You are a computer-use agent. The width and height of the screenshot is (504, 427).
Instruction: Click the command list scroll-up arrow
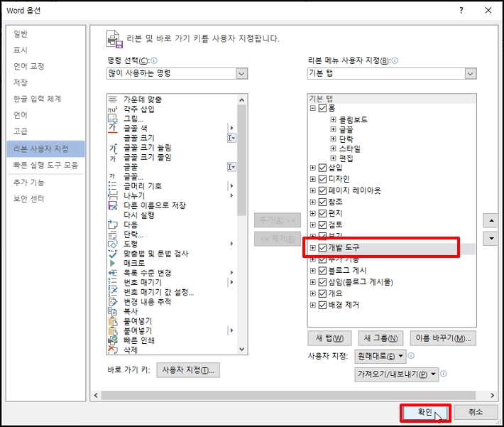242,100
